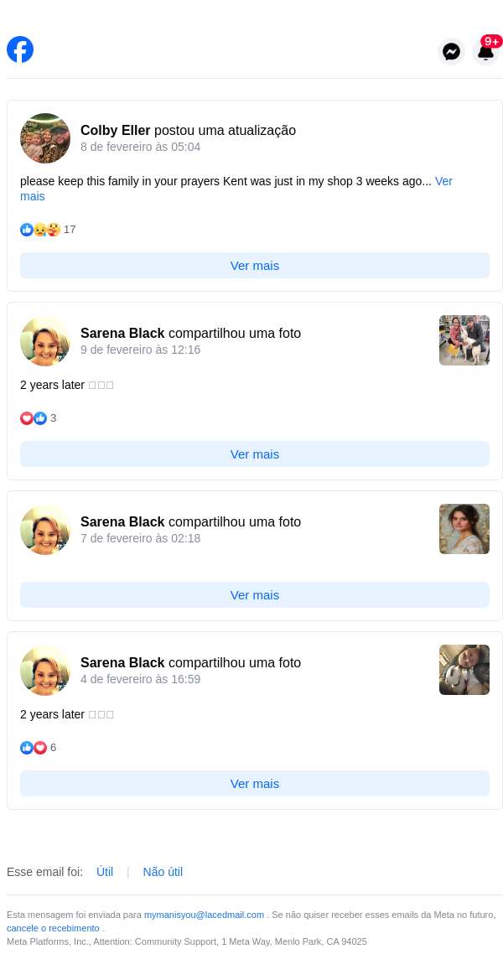503x980 pixels.
Task: Click Colby Eller's profile picture
Action: coord(45,138)
